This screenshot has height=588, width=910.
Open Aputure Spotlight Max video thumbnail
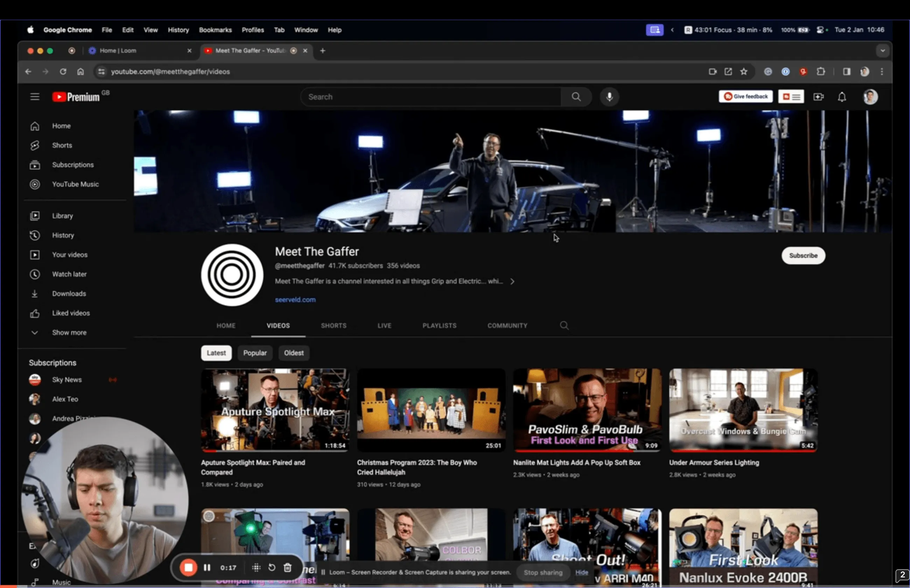click(x=275, y=410)
